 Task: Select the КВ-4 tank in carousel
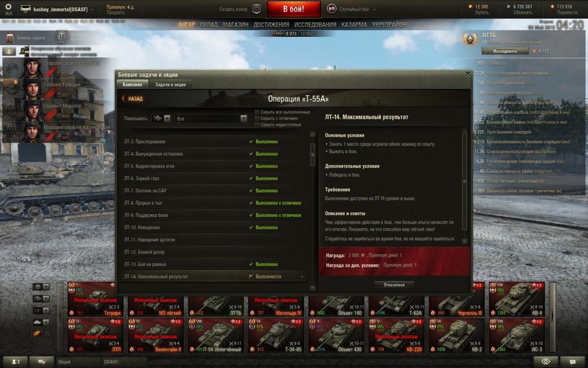(x=516, y=299)
